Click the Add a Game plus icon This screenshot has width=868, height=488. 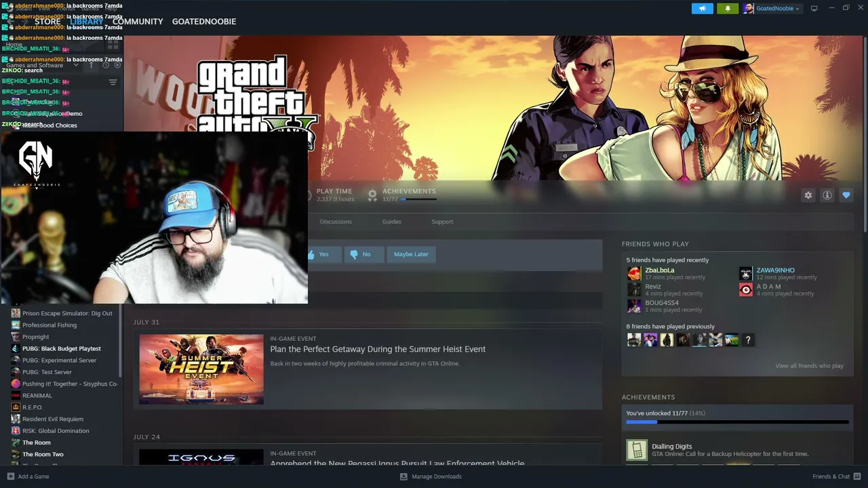10,476
